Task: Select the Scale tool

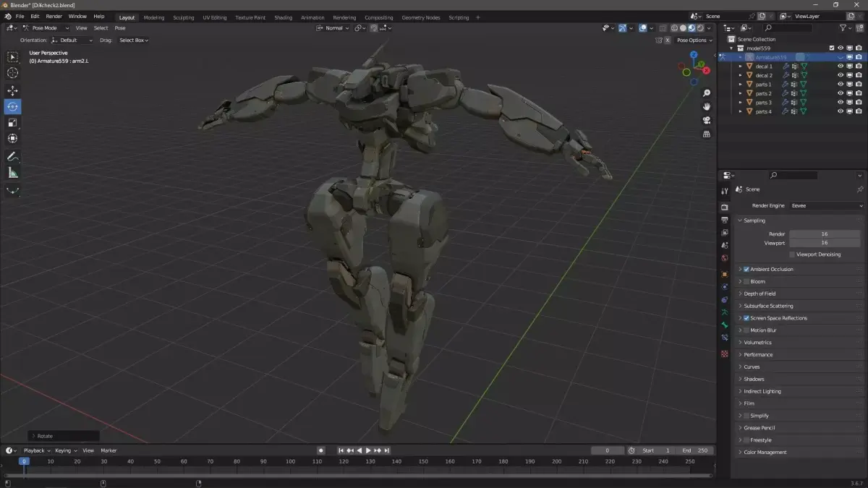Action: [13, 122]
